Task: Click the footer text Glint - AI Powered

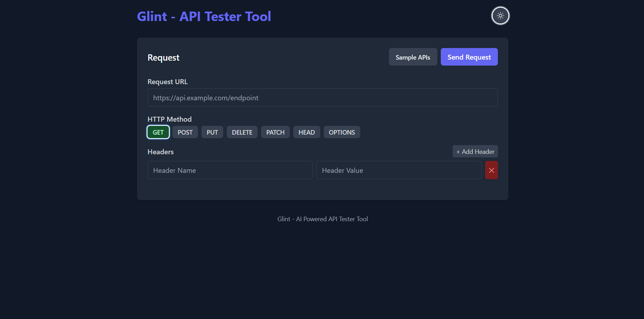Action: pos(322,219)
